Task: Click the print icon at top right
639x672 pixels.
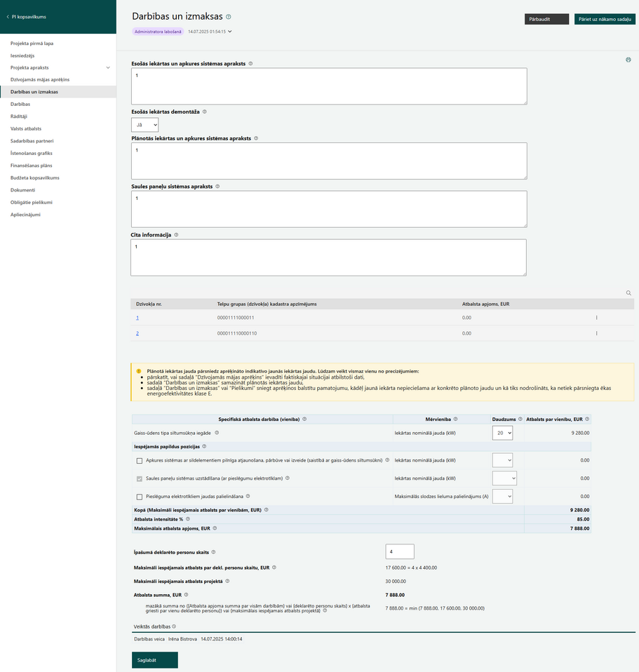Action: [628, 60]
